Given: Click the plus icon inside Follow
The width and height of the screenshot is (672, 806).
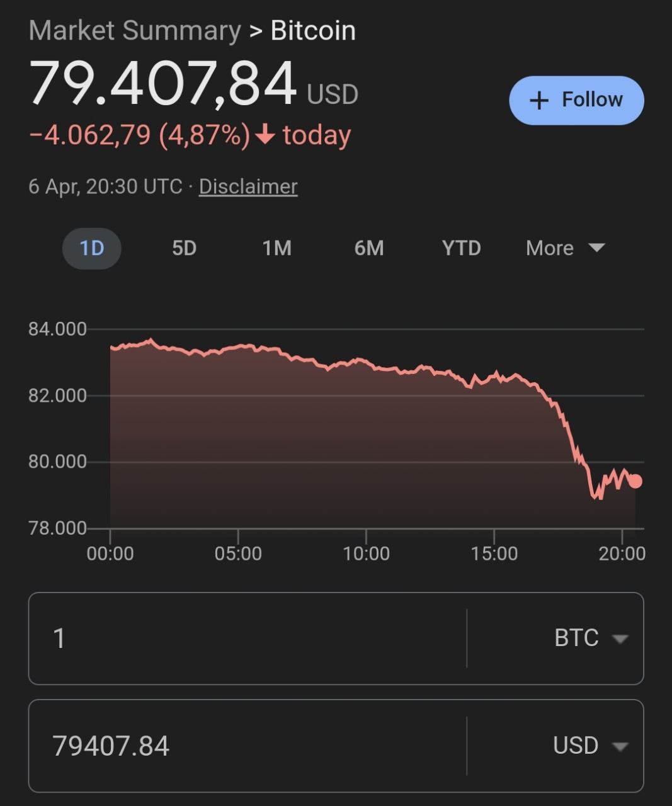Looking at the screenshot, I should pos(539,100).
